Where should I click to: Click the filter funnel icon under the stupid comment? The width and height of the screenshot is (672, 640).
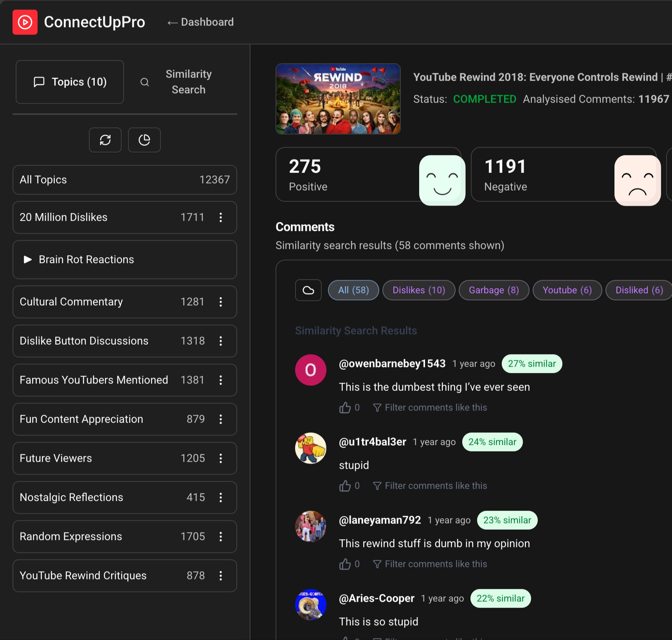point(377,485)
